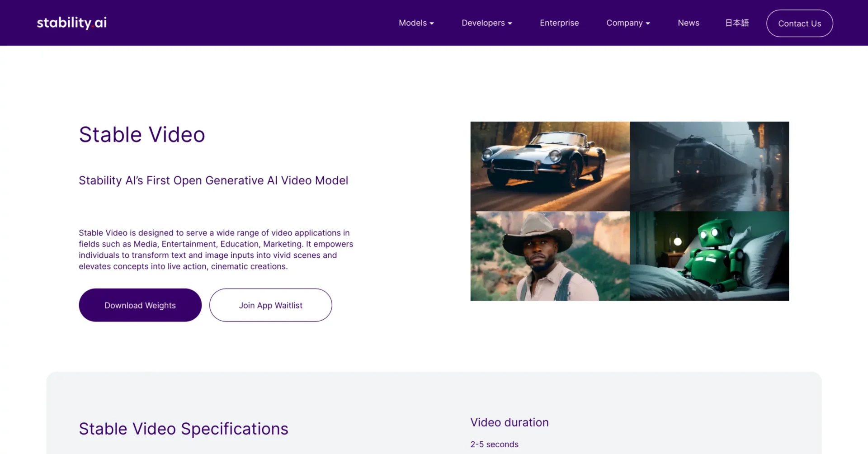Click the Contact Us button
This screenshot has width=868, height=454.
point(799,24)
